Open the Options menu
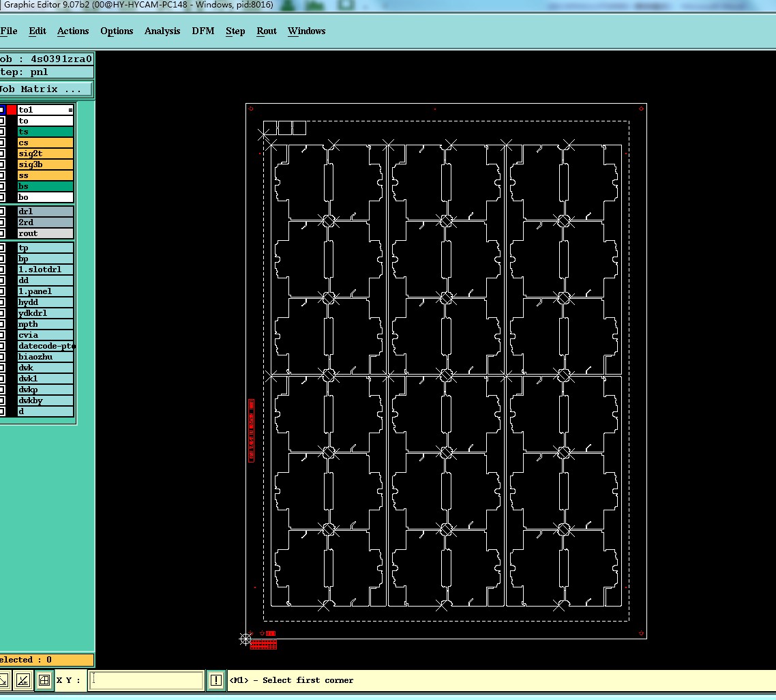The width and height of the screenshot is (776, 700). point(117,31)
